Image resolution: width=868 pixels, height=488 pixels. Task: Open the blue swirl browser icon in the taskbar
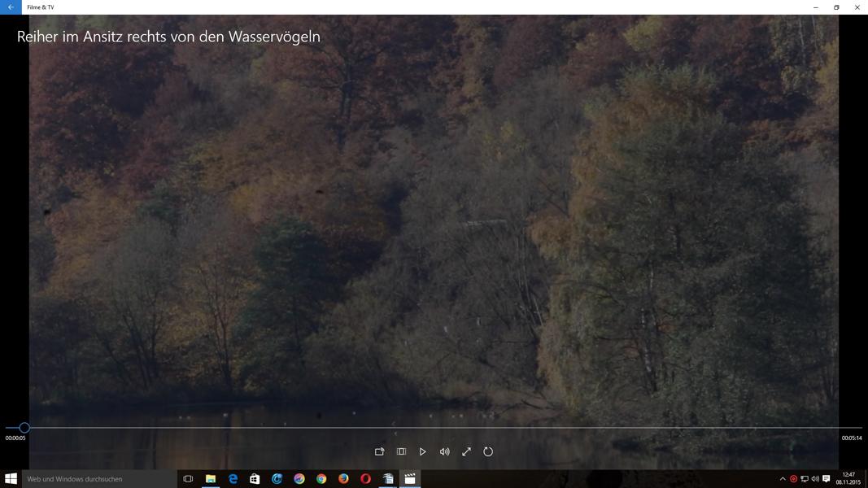pyautogui.click(x=277, y=478)
